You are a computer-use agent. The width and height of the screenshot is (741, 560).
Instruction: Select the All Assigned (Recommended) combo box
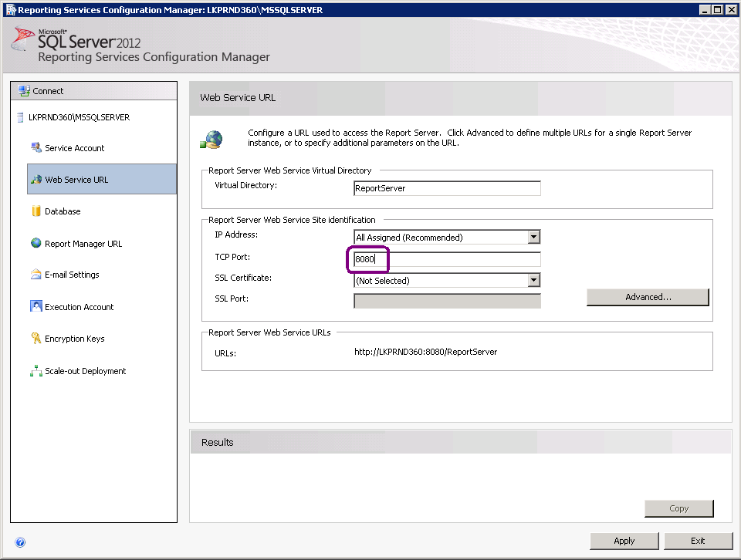447,237
